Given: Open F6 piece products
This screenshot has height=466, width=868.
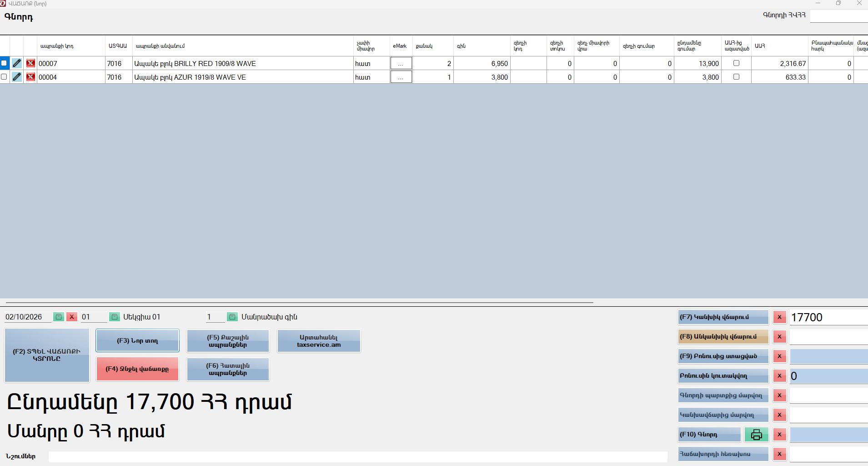Looking at the screenshot, I should (228, 369).
